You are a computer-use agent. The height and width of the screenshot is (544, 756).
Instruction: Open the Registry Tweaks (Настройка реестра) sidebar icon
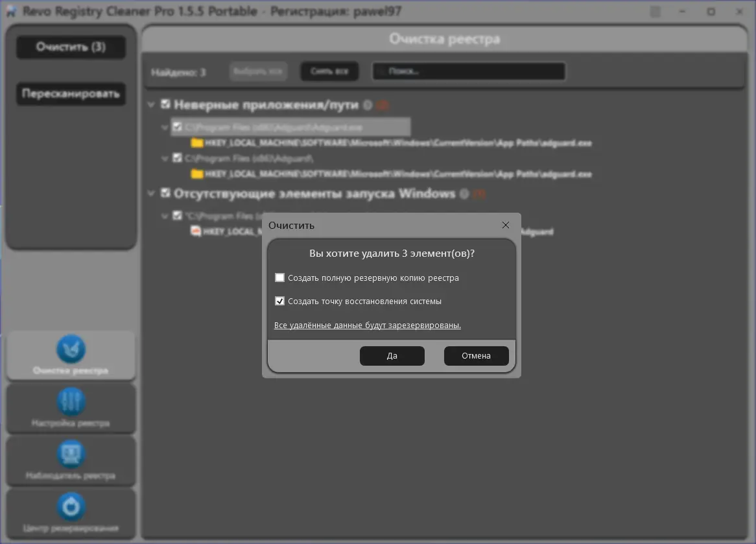[71, 401]
